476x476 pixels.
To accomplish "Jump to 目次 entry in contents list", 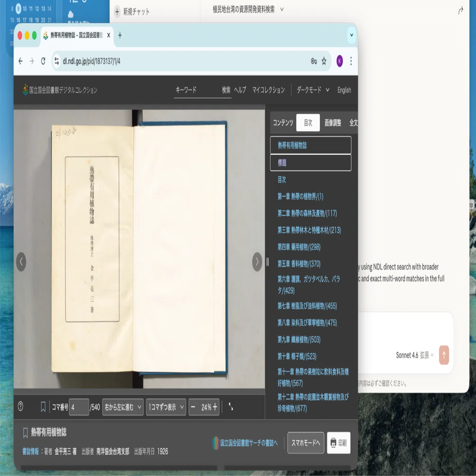I will tap(282, 180).
